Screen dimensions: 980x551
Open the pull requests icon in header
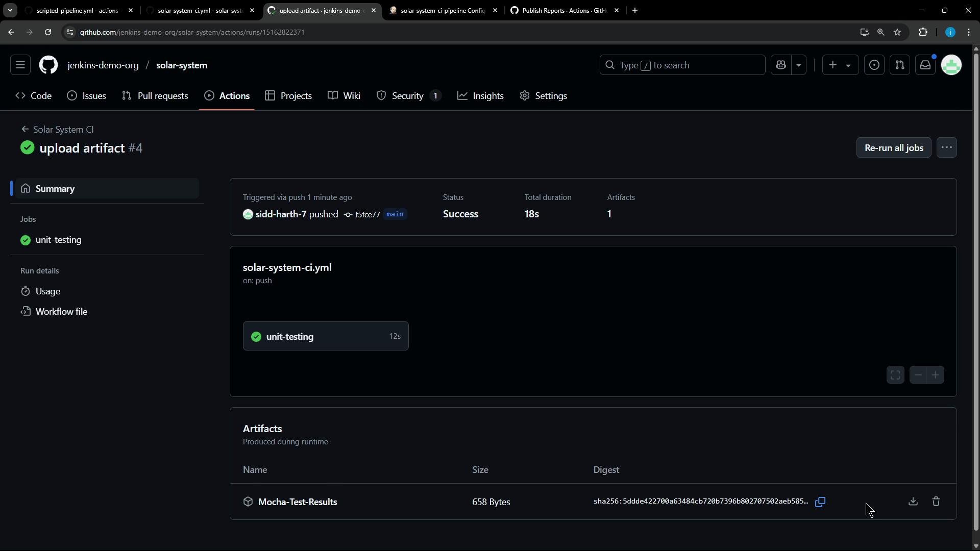point(900,65)
